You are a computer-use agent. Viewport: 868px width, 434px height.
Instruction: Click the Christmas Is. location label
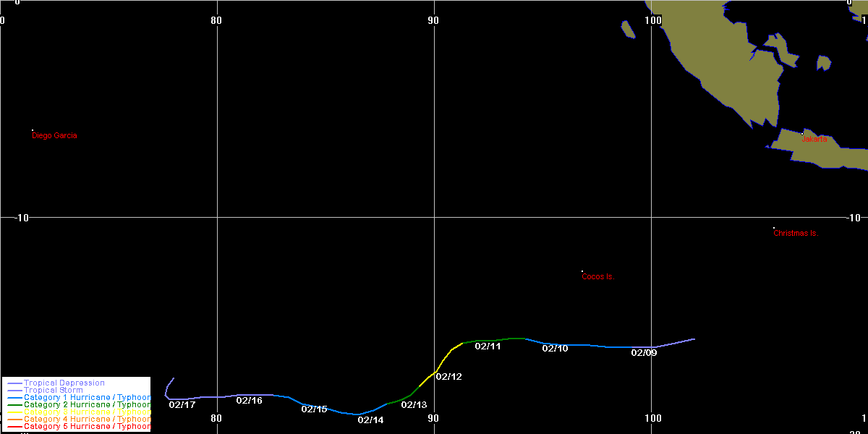(x=795, y=234)
